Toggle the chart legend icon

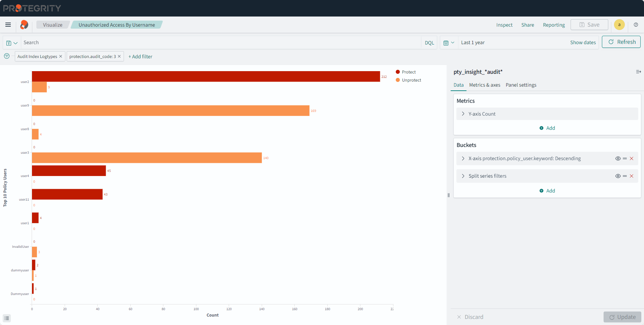point(7,318)
